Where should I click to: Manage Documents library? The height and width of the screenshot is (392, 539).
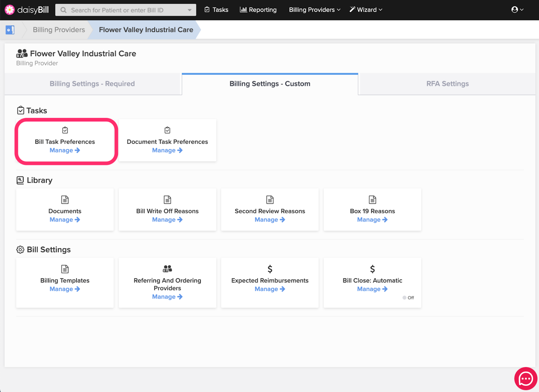click(65, 220)
